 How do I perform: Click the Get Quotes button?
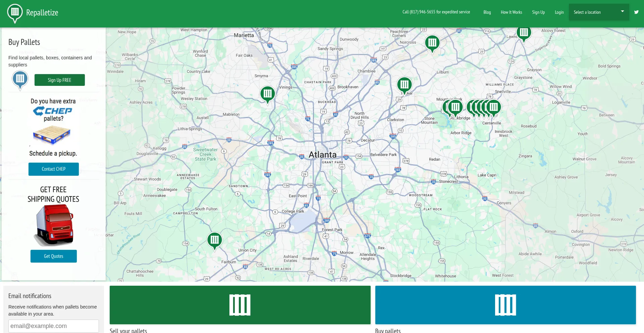click(x=54, y=256)
